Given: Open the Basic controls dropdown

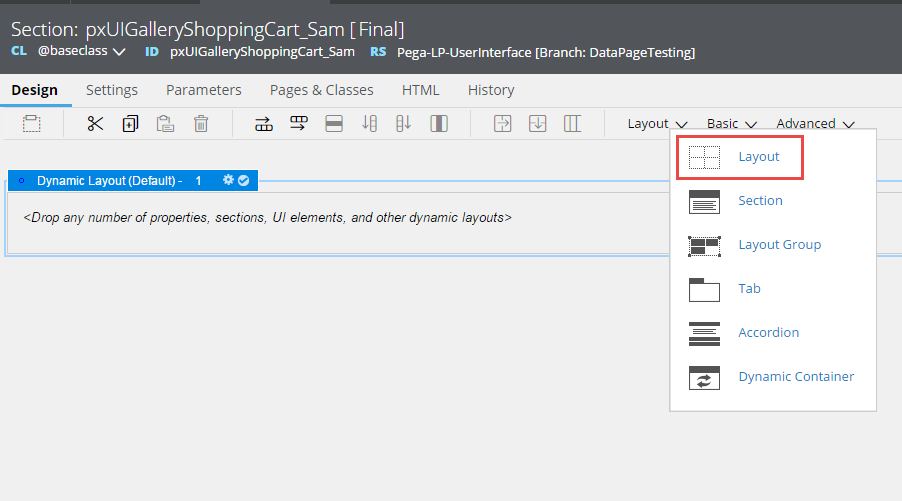Looking at the screenshot, I should pyautogui.click(x=731, y=124).
